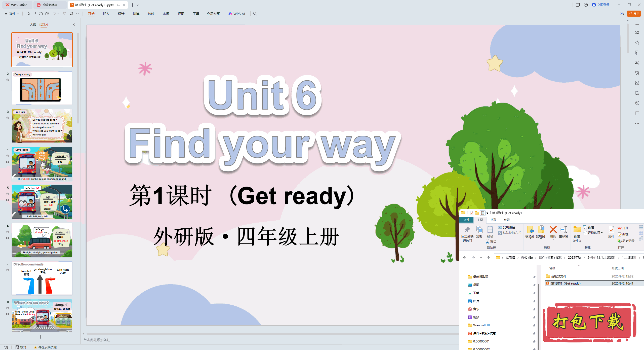Select the magic wand beautify icon in right sidebar
This screenshot has height=350, width=644.
tap(637, 62)
